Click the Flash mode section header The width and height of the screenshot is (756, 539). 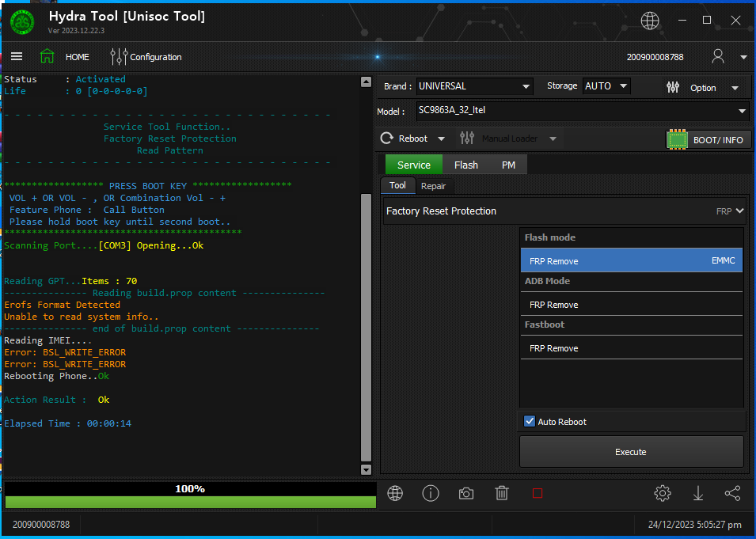pos(549,237)
